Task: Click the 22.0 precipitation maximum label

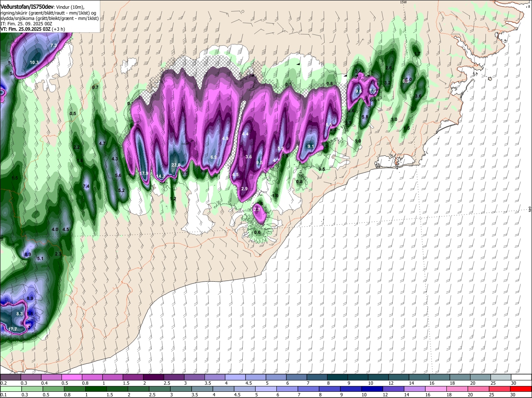Action: point(176,165)
